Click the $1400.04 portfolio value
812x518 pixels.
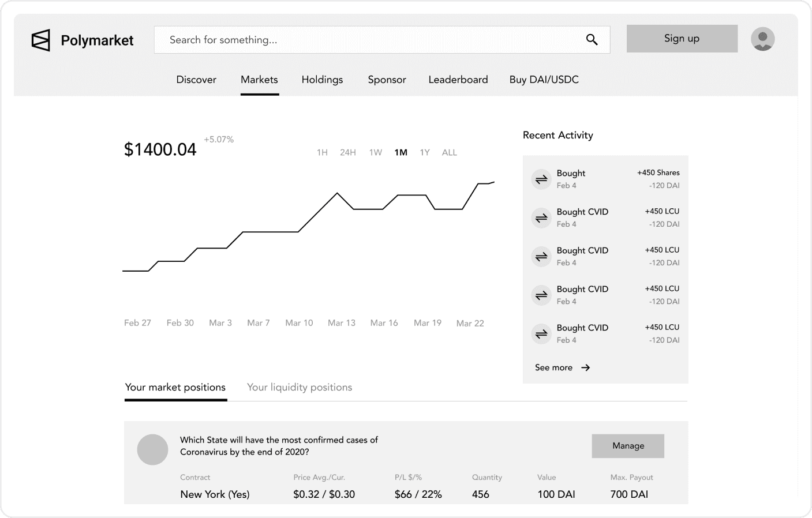[160, 149]
